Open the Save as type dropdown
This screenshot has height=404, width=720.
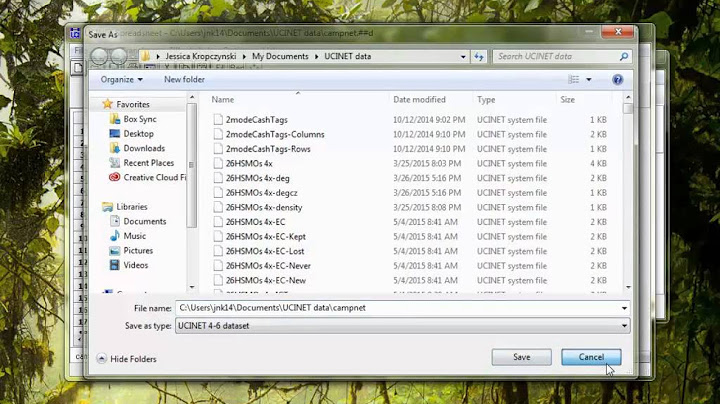402,326
